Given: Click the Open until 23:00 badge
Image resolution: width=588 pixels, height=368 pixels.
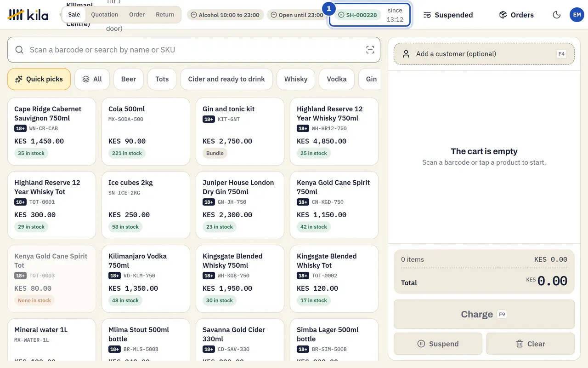Looking at the screenshot, I should coord(297,15).
